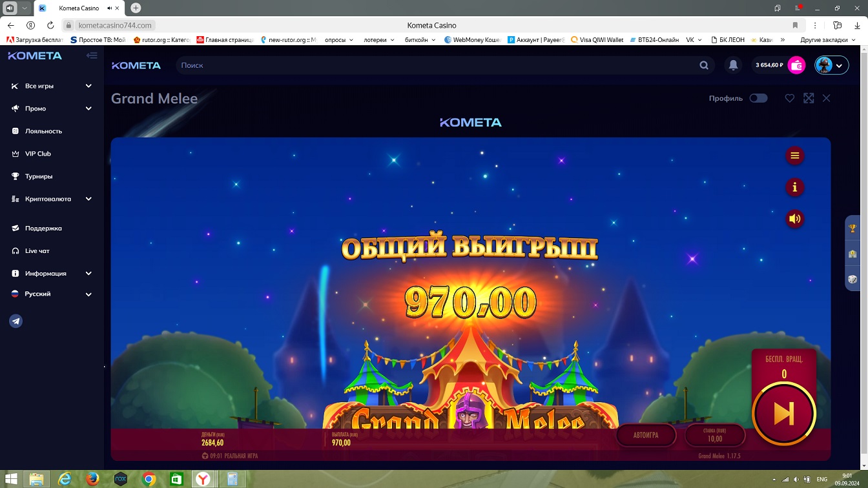Screen dimensions: 868x488
Task: Expand the Информация menu
Action: coord(52,273)
